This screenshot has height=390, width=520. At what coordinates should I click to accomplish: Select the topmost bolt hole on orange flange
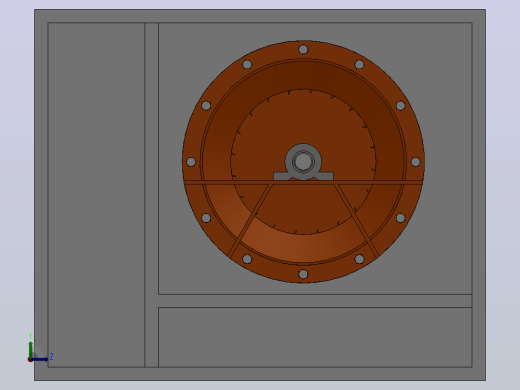303,50
